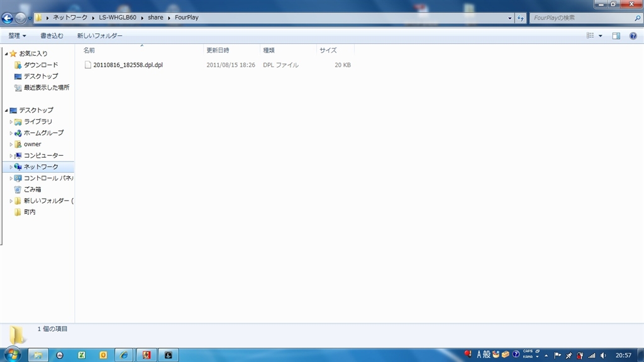This screenshot has height=362, width=644.
Task: Select ネットワーク in the navigation tree
Action: pos(41,167)
